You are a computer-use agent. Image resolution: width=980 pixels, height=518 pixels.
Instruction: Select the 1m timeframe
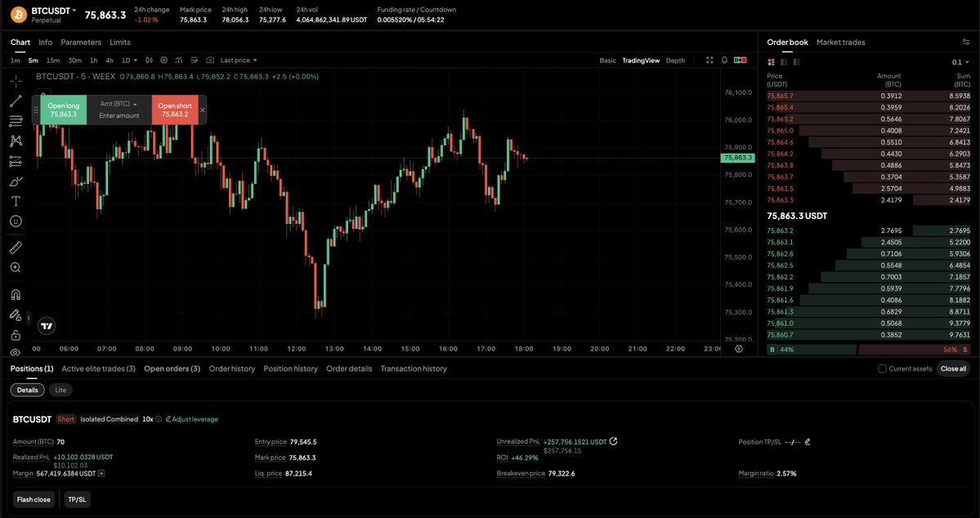tap(16, 60)
